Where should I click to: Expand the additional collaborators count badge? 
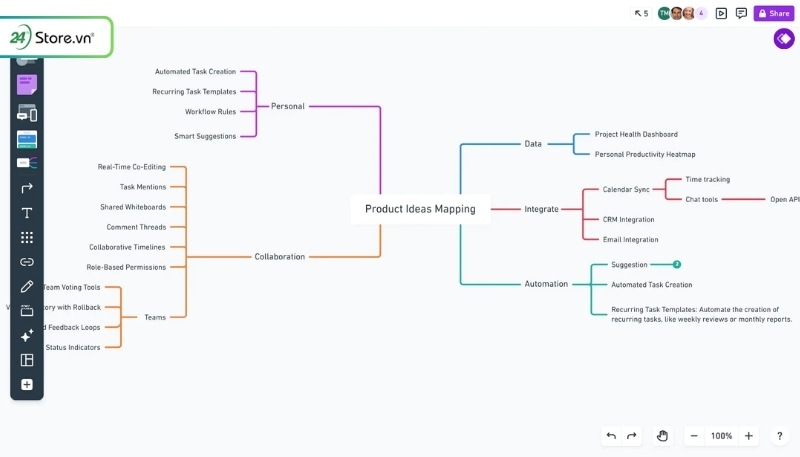click(x=701, y=14)
